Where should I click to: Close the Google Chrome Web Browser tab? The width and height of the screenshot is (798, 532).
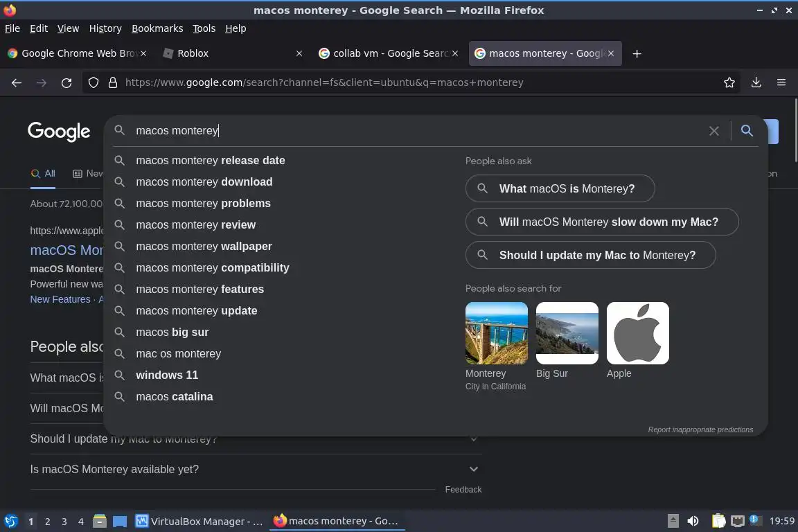pyautogui.click(x=143, y=53)
